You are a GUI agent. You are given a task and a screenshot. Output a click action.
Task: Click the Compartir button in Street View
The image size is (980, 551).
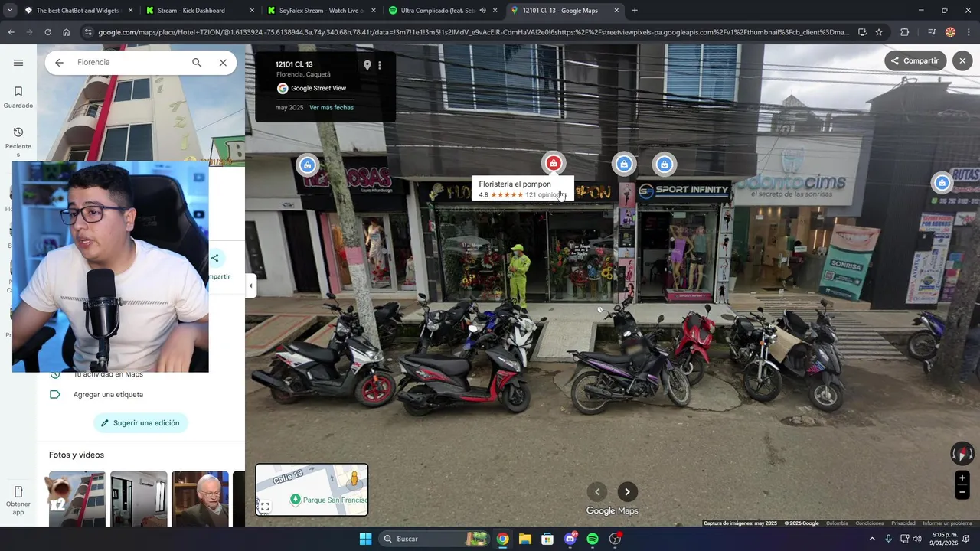[915, 60]
